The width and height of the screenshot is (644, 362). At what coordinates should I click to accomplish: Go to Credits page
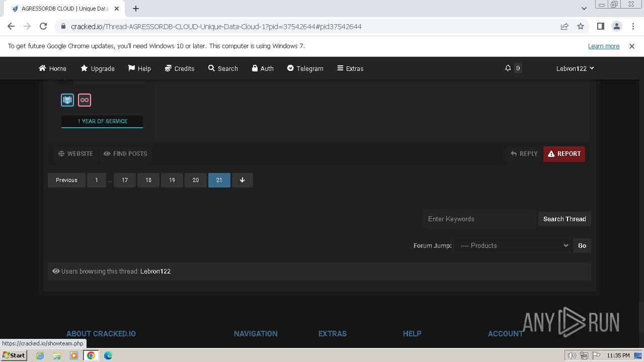pos(180,68)
